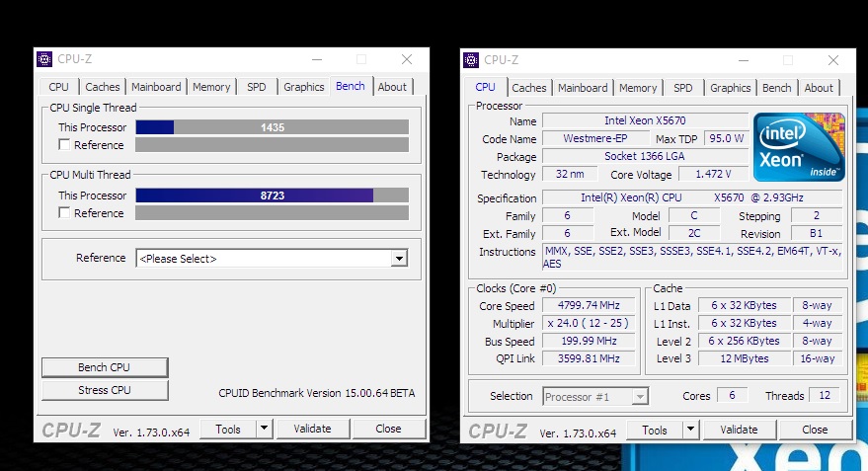The image size is (868, 471).
Task: Open Caches tab in Bench window
Action: coord(103,87)
